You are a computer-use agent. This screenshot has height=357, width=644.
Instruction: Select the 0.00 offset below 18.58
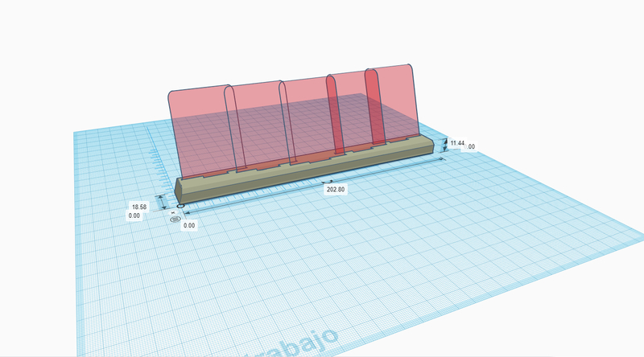click(x=134, y=215)
